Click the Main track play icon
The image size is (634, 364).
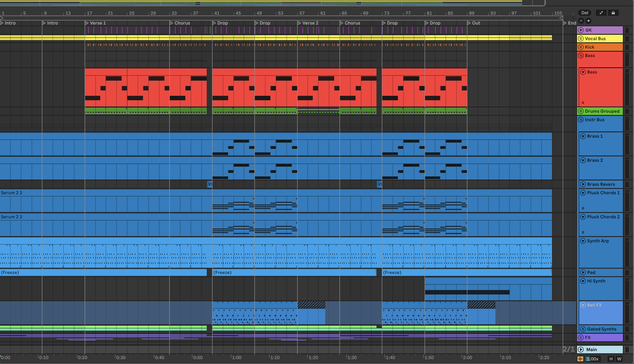point(581,349)
